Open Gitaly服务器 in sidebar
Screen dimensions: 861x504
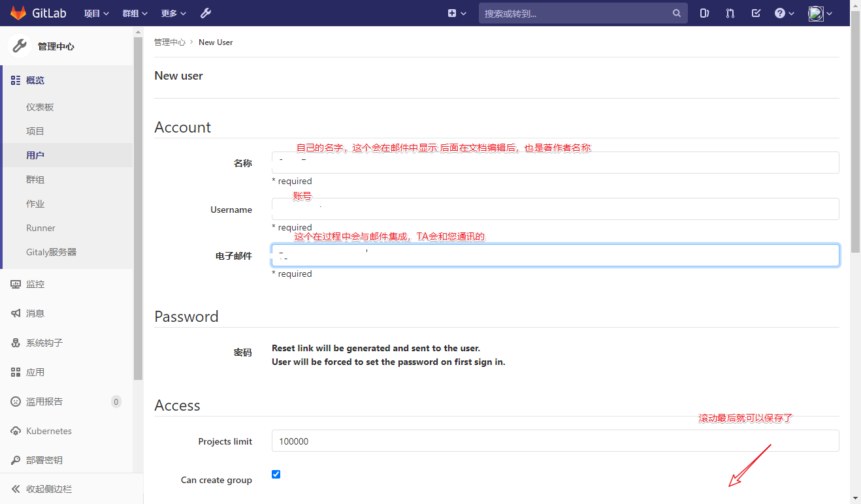pyautogui.click(x=52, y=252)
